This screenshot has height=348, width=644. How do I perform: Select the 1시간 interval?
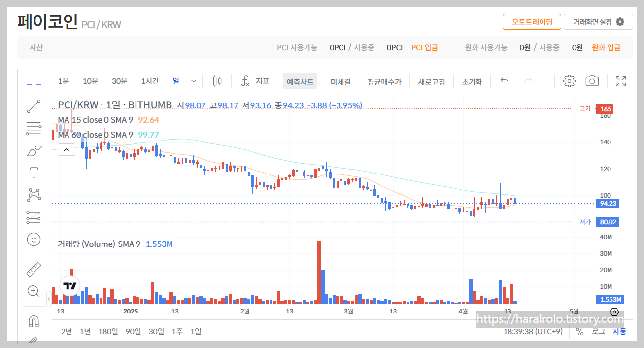(150, 81)
